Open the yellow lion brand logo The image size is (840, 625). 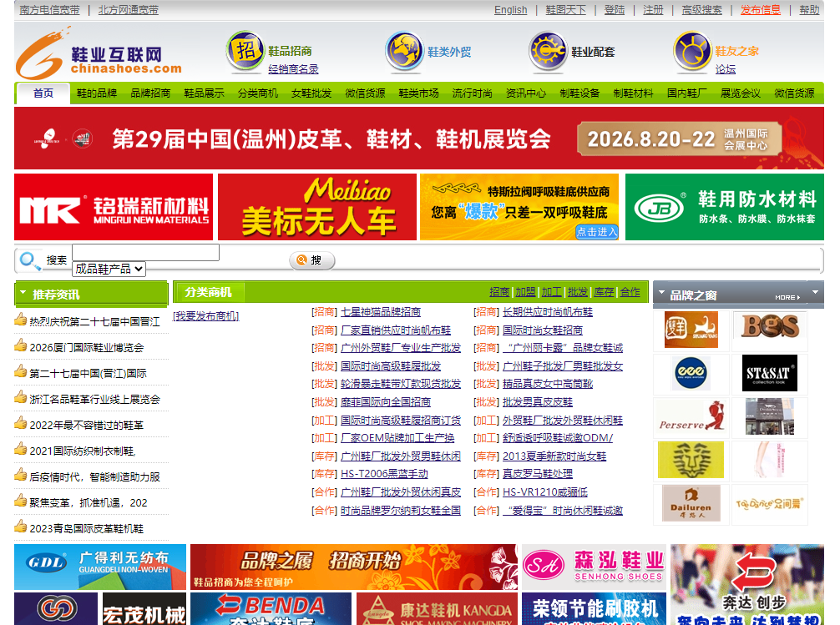(691, 460)
